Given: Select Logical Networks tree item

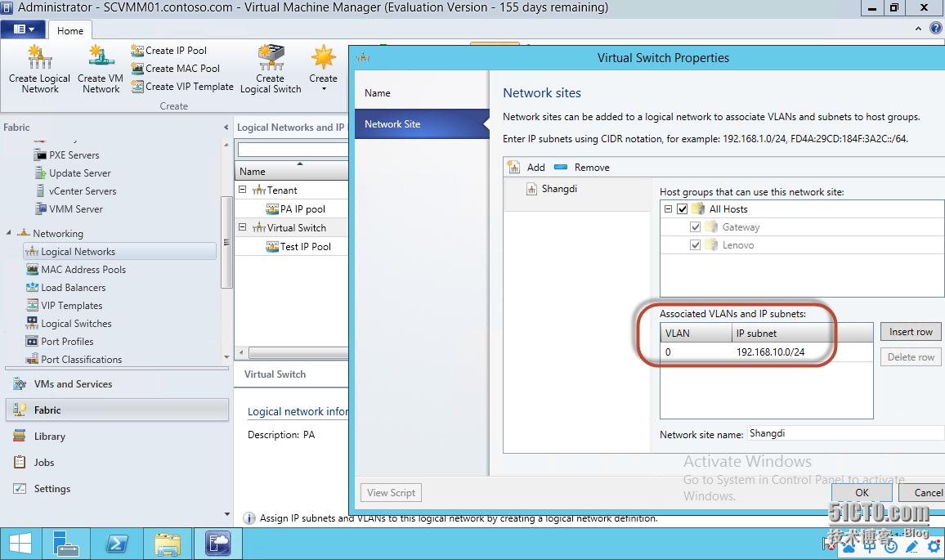Looking at the screenshot, I should click(x=119, y=251).
